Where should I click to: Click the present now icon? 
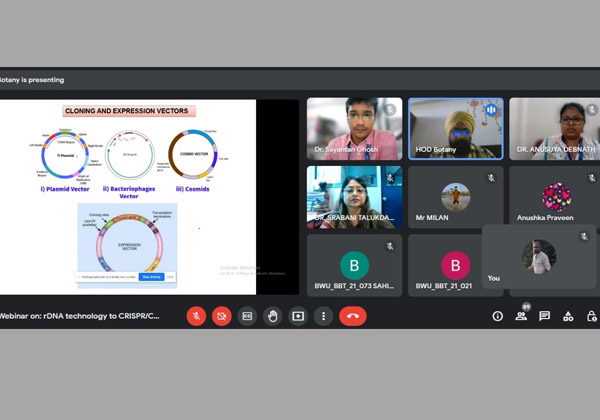pos(297,316)
